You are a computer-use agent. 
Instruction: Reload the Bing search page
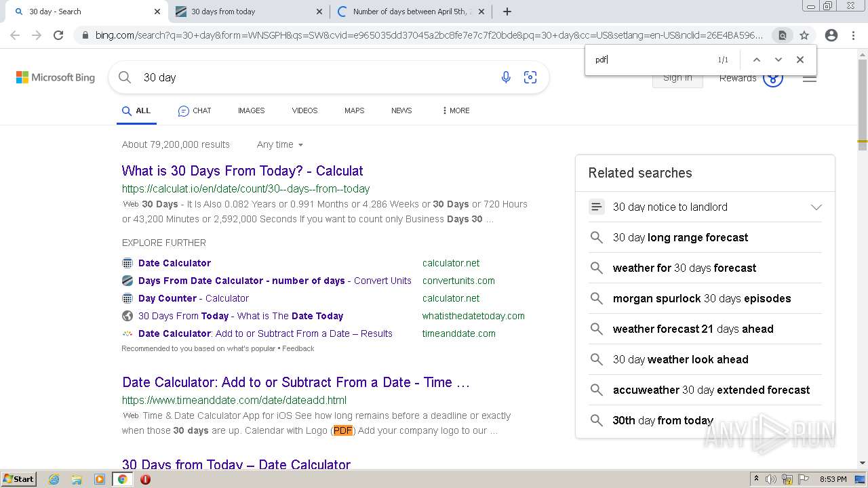[x=58, y=35]
